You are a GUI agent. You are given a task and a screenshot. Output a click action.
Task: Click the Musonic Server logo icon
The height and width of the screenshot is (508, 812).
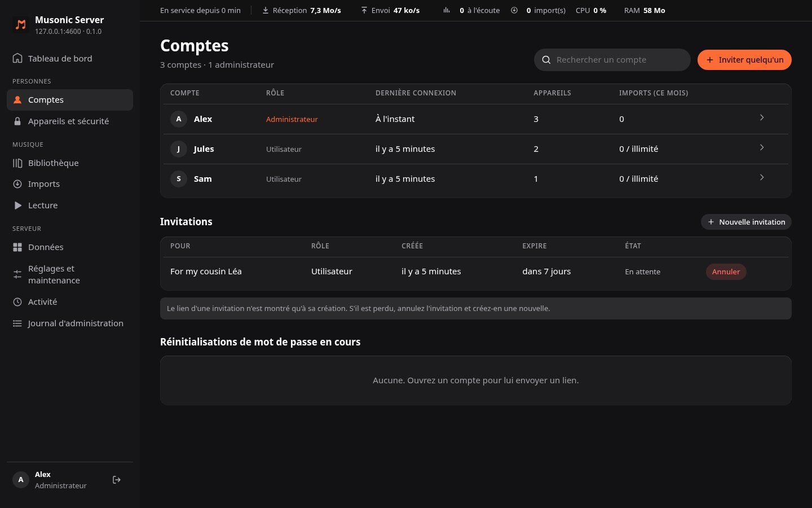(x=21, y=25)
